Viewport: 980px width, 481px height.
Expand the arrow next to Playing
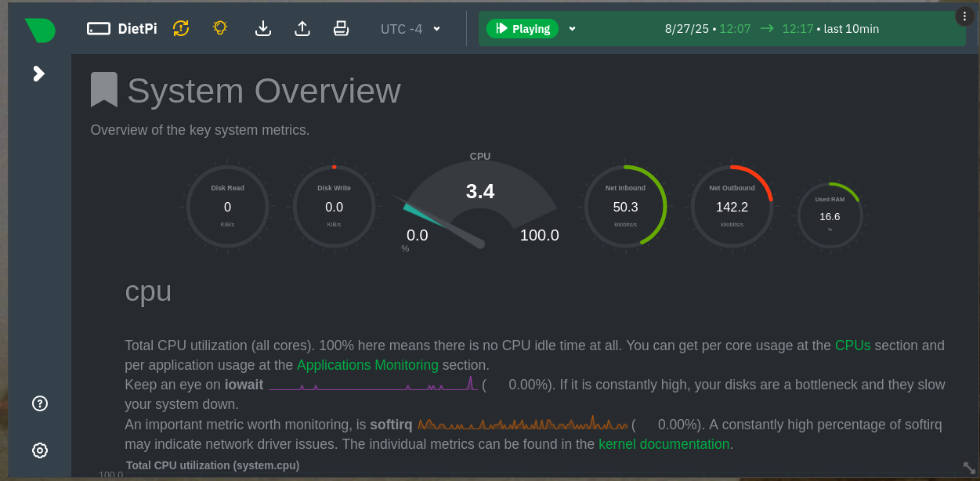click(572, 29)
